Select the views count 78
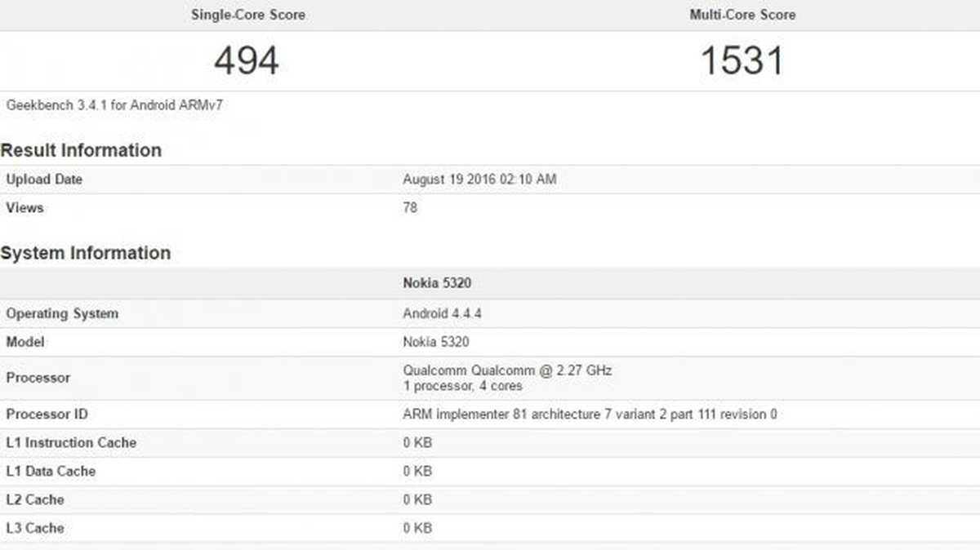 (410, 208)
